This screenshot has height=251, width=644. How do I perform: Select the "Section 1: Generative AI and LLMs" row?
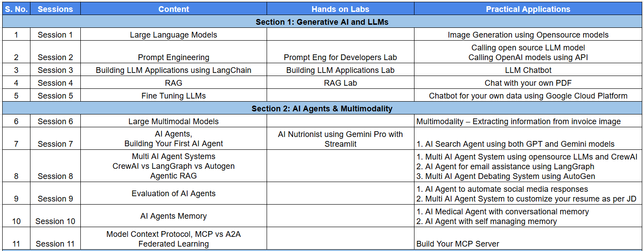(x=322, y=22)
